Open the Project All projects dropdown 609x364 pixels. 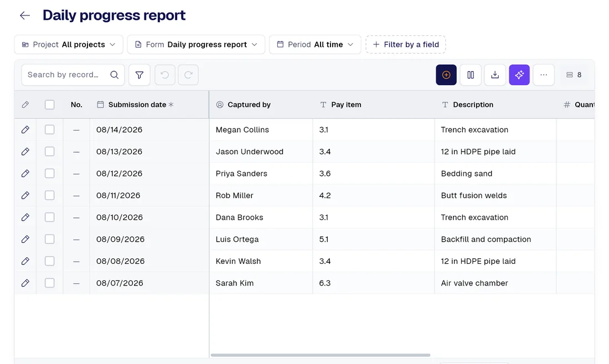click(69, 45)
